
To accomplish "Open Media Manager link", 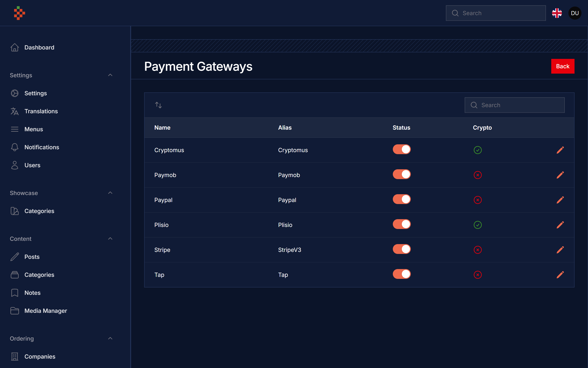I will (46, 311).
